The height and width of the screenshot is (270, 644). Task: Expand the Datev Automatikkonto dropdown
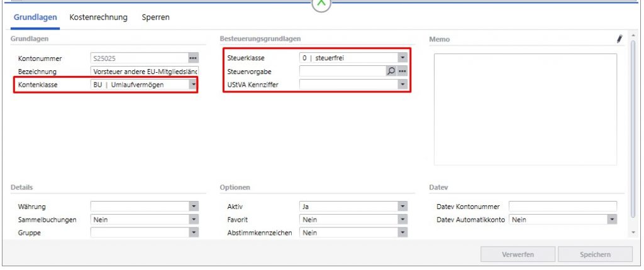(x=611, y=220)
